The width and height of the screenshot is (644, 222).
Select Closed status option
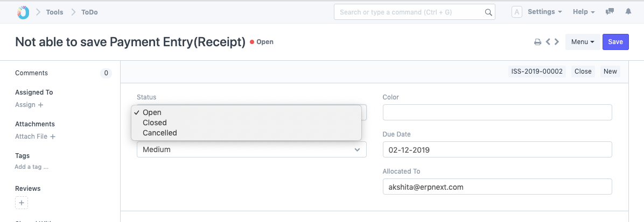tap(155, 123)
